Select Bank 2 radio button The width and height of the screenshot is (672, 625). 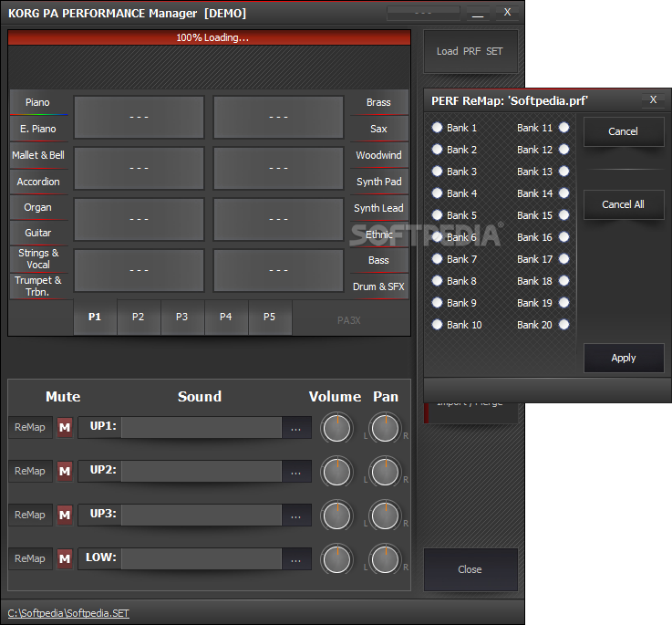pyautogui.click(x=437, y=150)
